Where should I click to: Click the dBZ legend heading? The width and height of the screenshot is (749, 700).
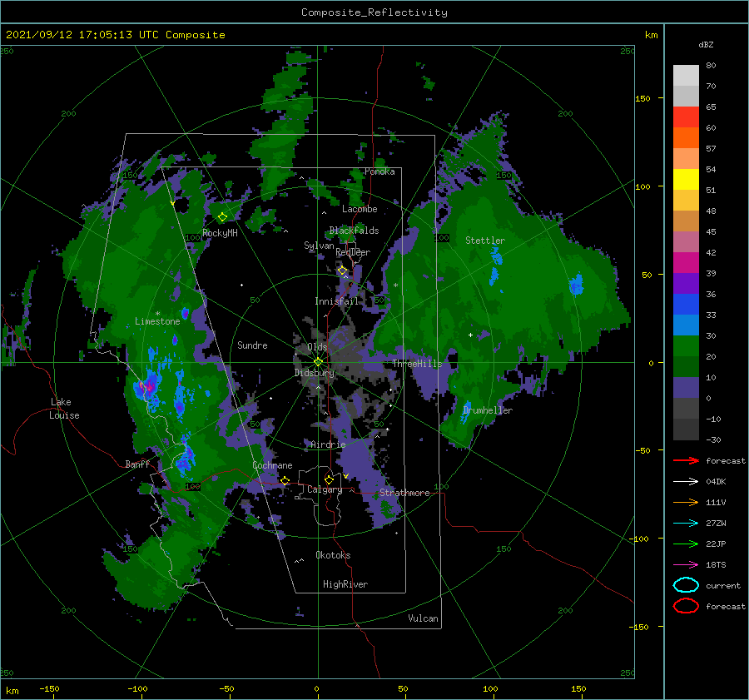click(706, 44)
